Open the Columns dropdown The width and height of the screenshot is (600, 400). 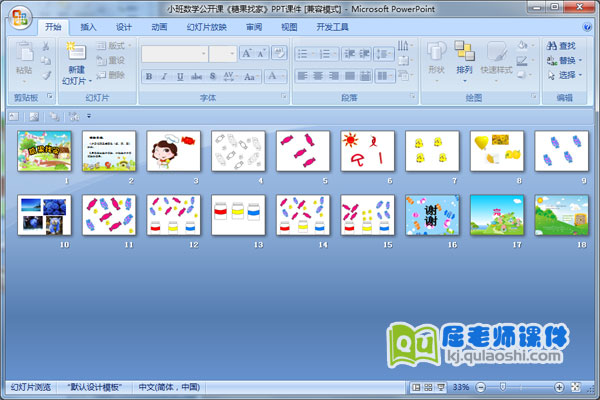tap(385, 76)
